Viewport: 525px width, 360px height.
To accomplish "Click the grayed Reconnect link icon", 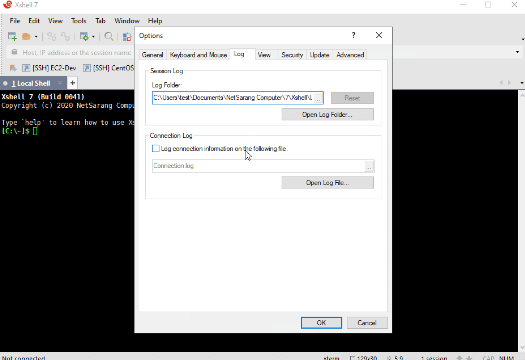I will coord(65,36).
